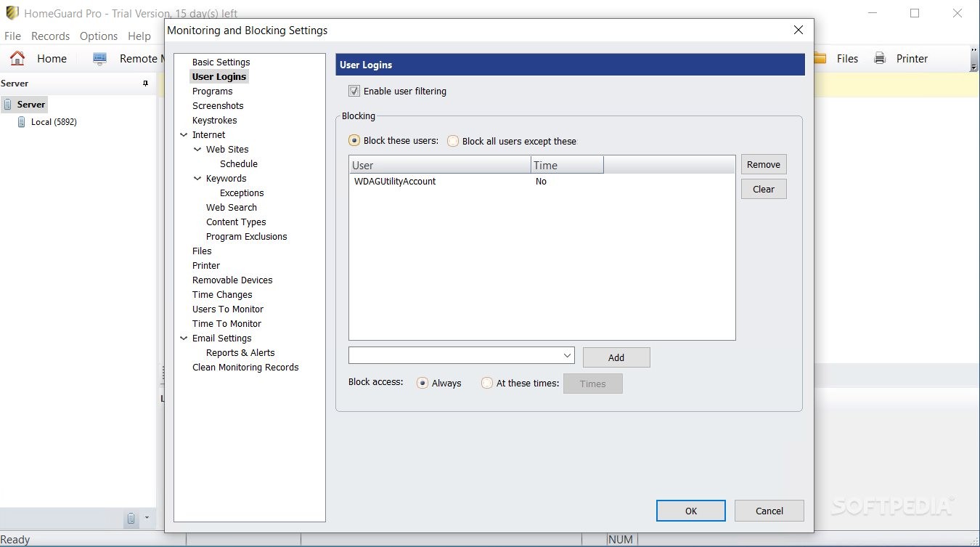
Task: Click the Remote monitor icon in toolbar
Action: [x=99, y=58]
